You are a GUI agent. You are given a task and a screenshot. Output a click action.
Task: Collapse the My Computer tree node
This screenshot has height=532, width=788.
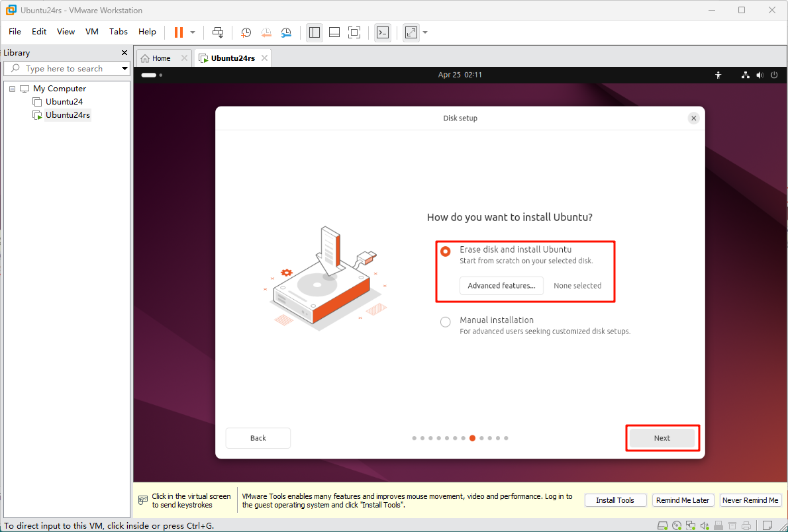tap(12, 89)
